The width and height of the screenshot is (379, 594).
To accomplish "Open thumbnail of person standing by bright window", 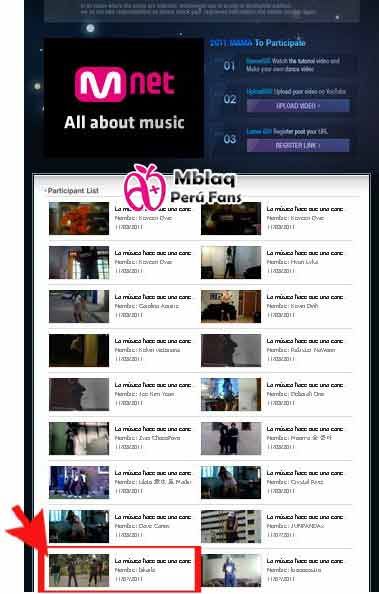I will pos(79,262).
